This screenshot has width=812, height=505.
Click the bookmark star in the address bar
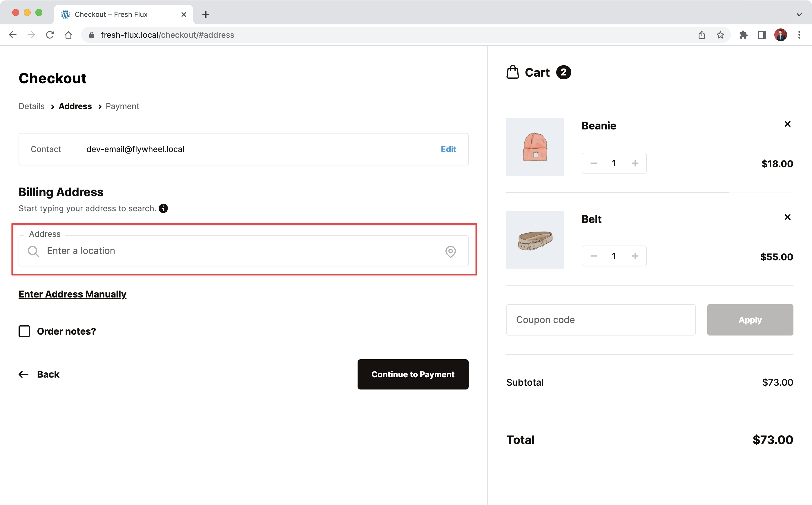pos(720,35)
